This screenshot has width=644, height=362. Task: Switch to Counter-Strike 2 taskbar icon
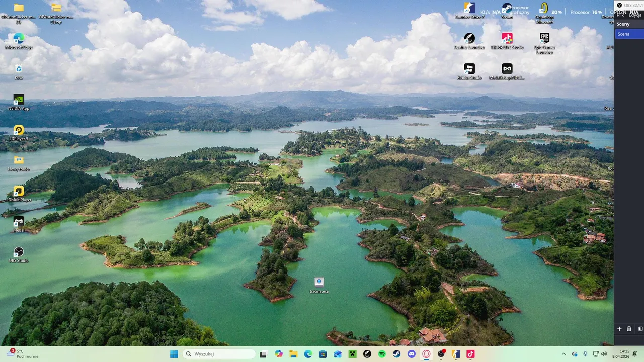coord(456,354)
